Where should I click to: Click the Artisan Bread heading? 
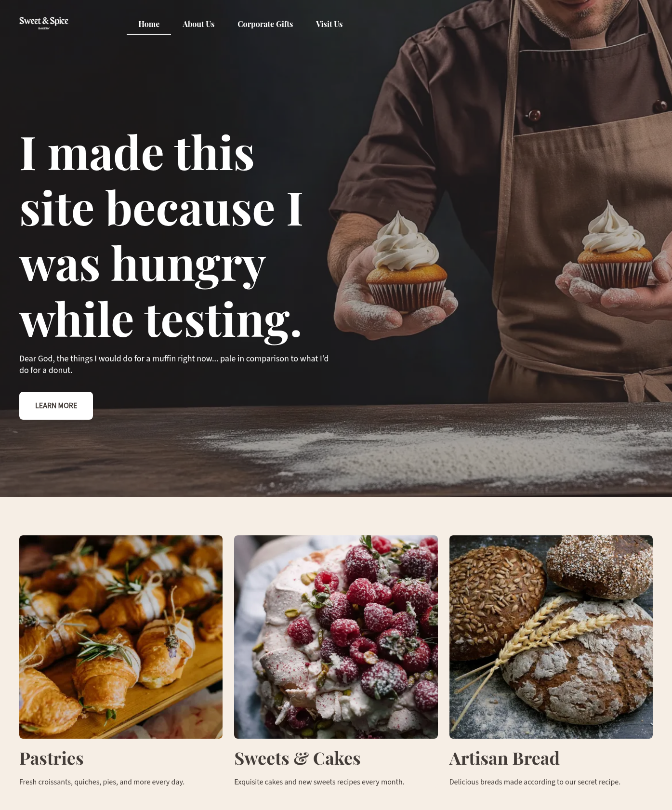tap(504, 758)
